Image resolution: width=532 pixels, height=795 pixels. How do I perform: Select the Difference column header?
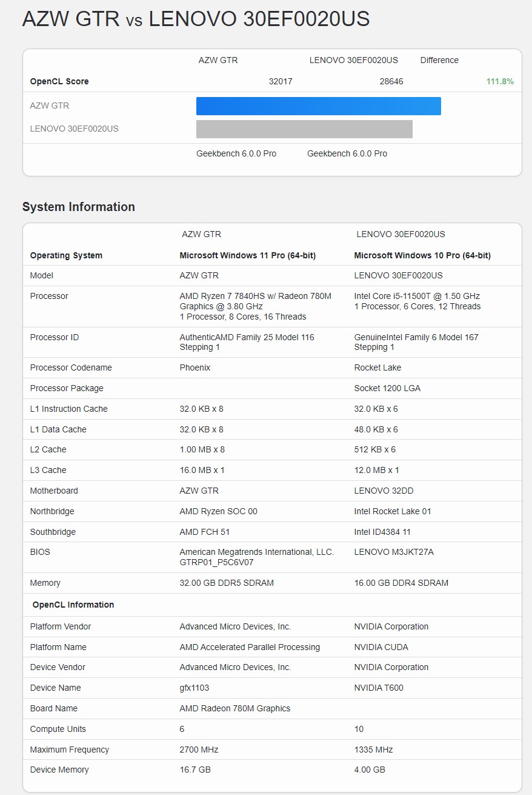pyautogui.click(x=439, y=60)
